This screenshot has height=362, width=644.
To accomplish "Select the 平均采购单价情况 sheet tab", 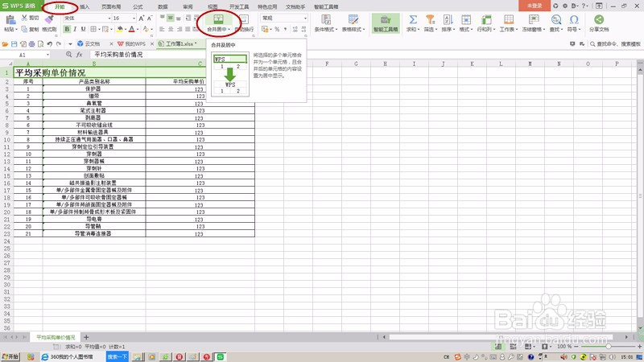I will point(56,337).
